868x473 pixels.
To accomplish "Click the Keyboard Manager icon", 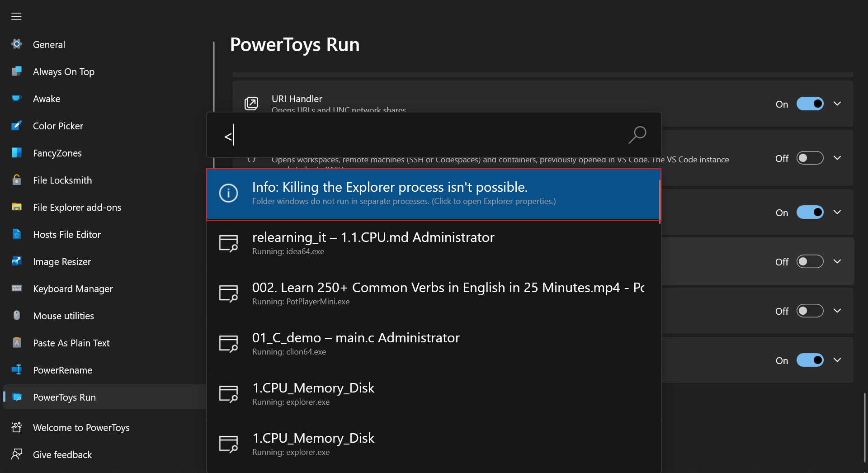I will click(16, 289).
